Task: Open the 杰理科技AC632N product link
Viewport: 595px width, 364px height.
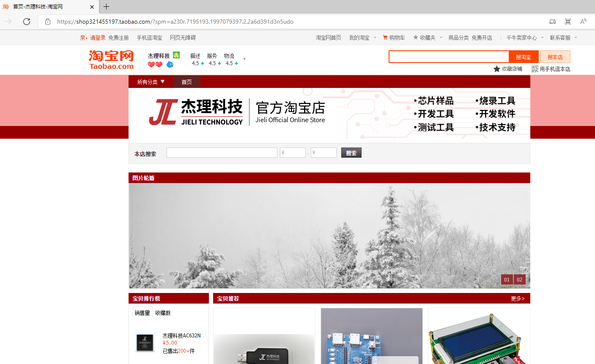Action: coord(182,336)
